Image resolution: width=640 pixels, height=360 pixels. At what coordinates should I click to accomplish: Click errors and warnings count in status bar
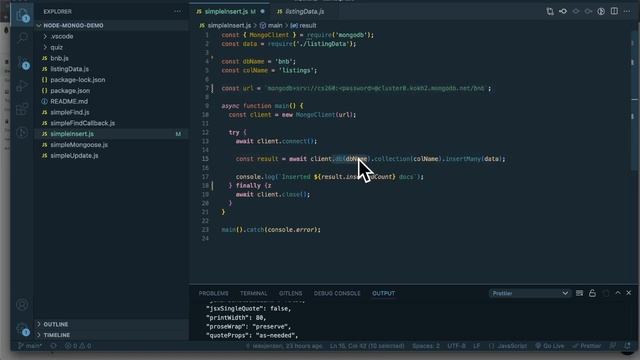(x=78, y=346)
